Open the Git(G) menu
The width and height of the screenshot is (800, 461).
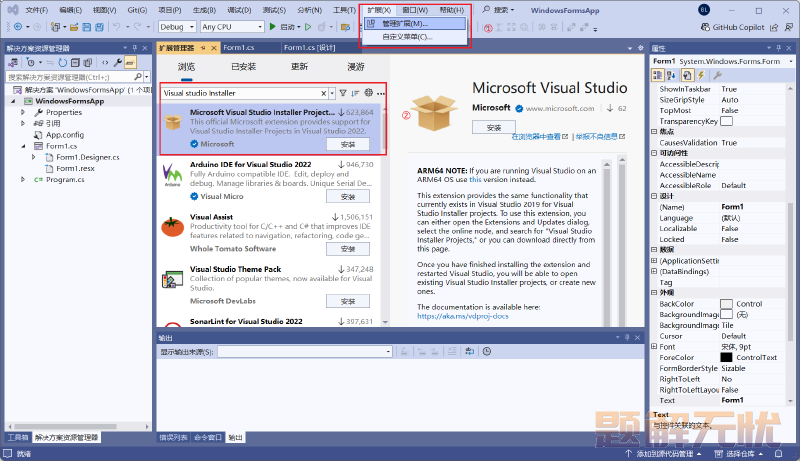137,10
